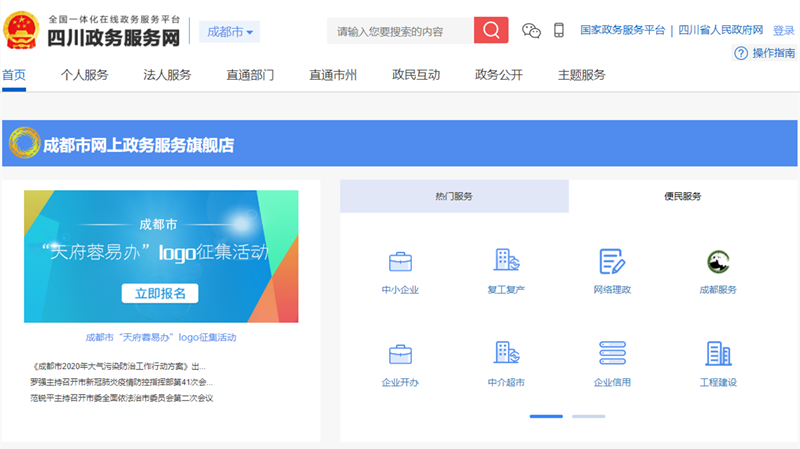This screenshot has height=449, width=800.
Task: Open the WeChat icon in header
Action: click(x=532, y=31)
